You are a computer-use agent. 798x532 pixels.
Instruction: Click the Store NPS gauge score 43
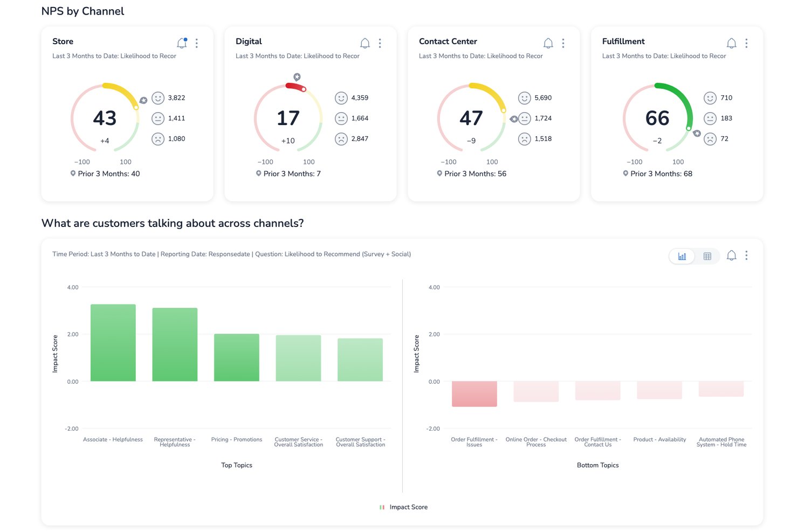pyautogui.click(x=105, y=118)
